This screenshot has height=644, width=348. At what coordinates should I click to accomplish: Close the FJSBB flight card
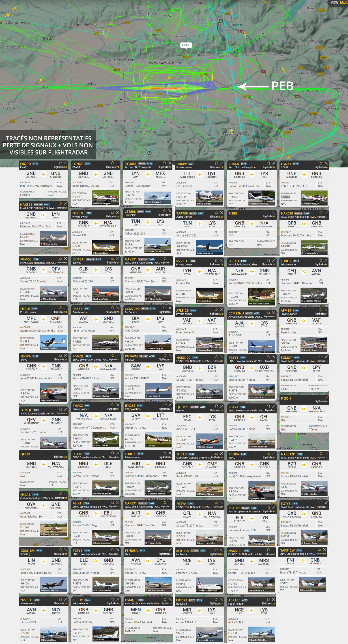tap(274, 212)
